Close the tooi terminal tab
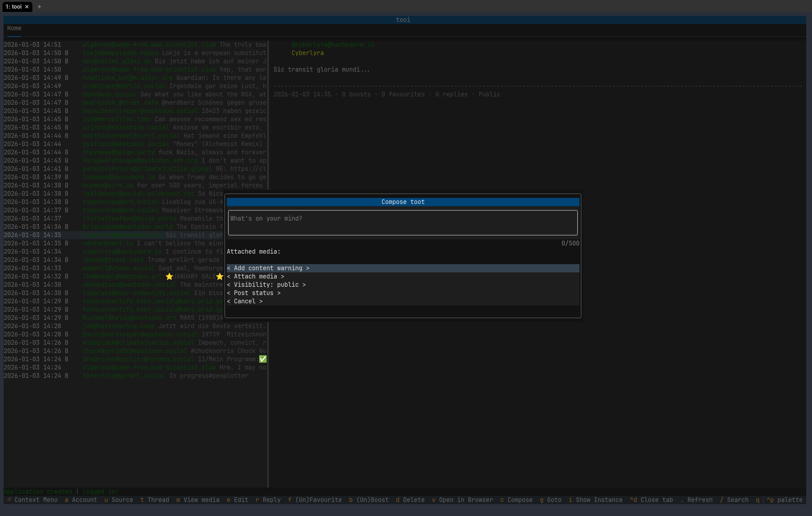This screenshot has width=812, height=516. click(27, 6)
